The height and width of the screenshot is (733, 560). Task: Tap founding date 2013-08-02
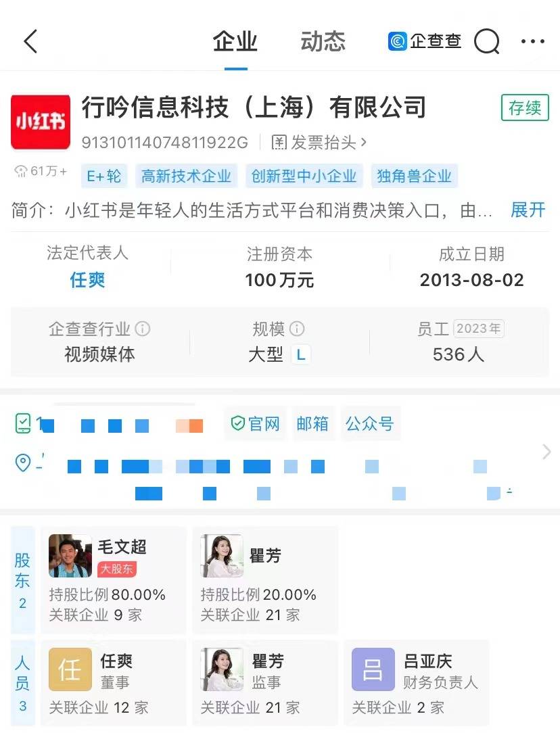pos(471,280)
